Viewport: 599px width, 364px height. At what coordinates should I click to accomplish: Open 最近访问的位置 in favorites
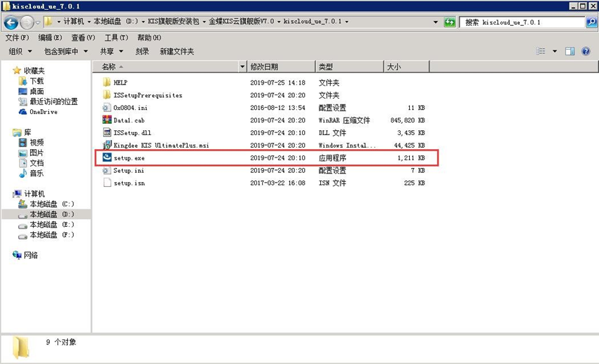click(53, 101)
